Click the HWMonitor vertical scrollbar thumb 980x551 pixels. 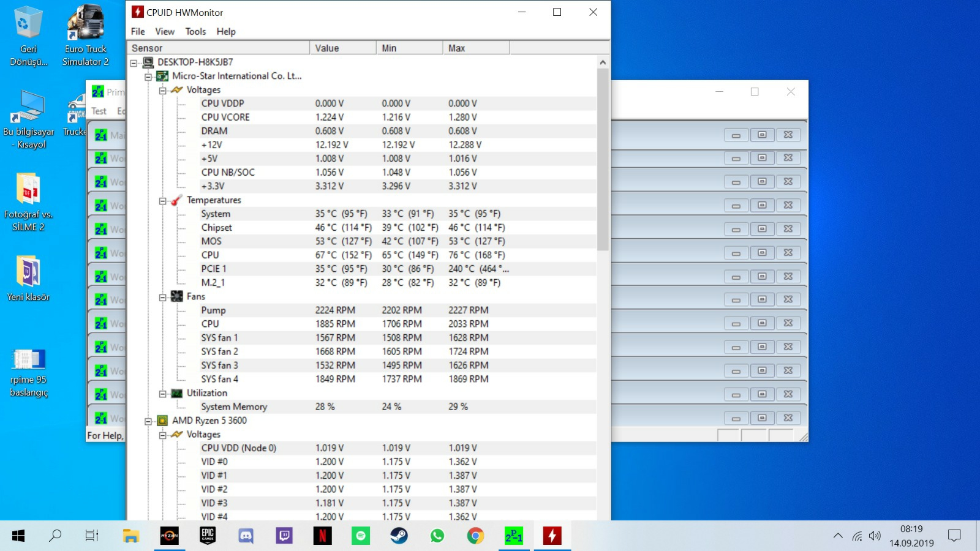603,159
